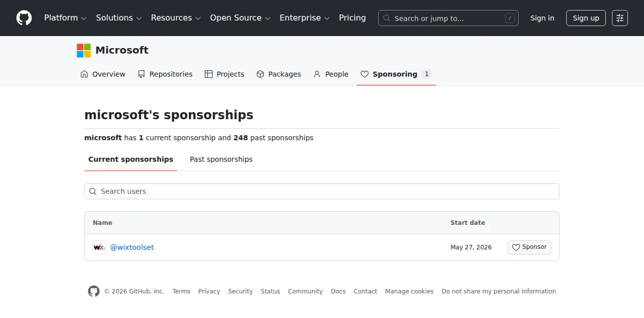644x318 pixels.
Task: Open the Microsoft organization name link
Action: click(x=122, y=50)
